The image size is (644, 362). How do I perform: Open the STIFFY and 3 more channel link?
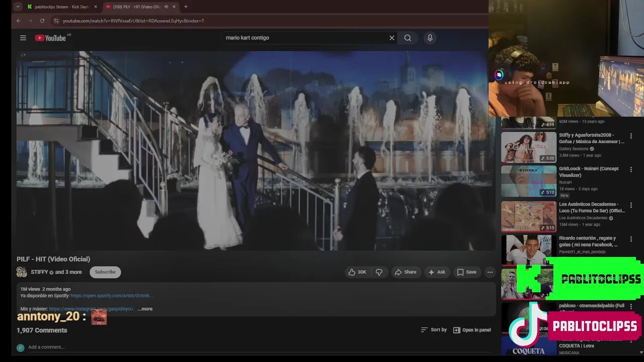(x=56, y=272)
